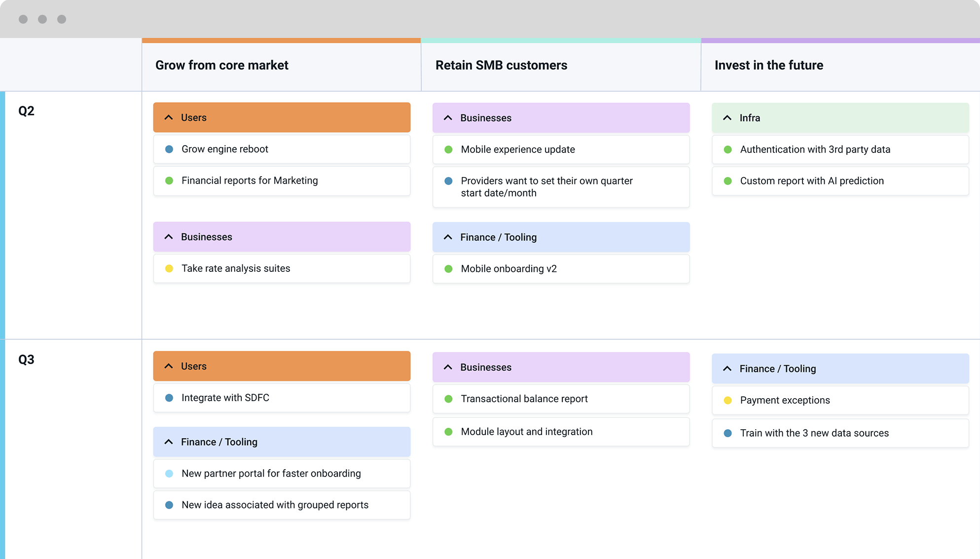This screenshot has width=980, height=559.
Task: Collapse Q3 Finance / Tooling under Invest in the future
Action: (727, 369)
